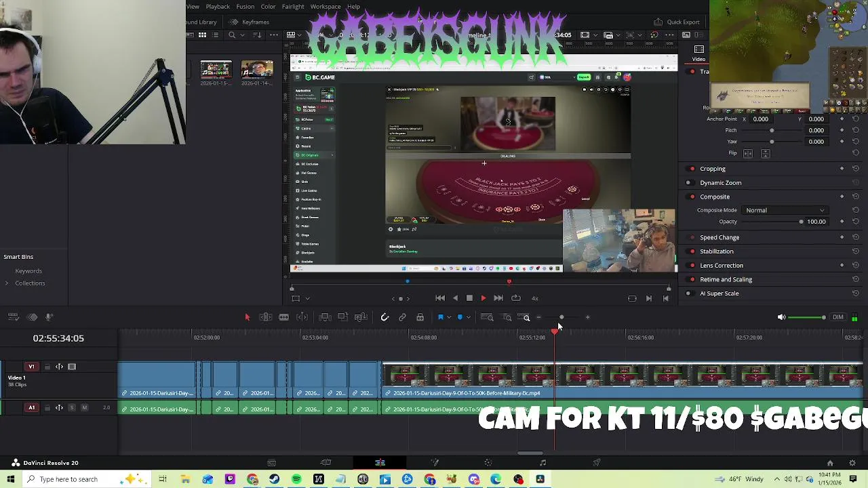Add keyframe for the Opacity parameter
868x488 pixels.
coord(842,222)
